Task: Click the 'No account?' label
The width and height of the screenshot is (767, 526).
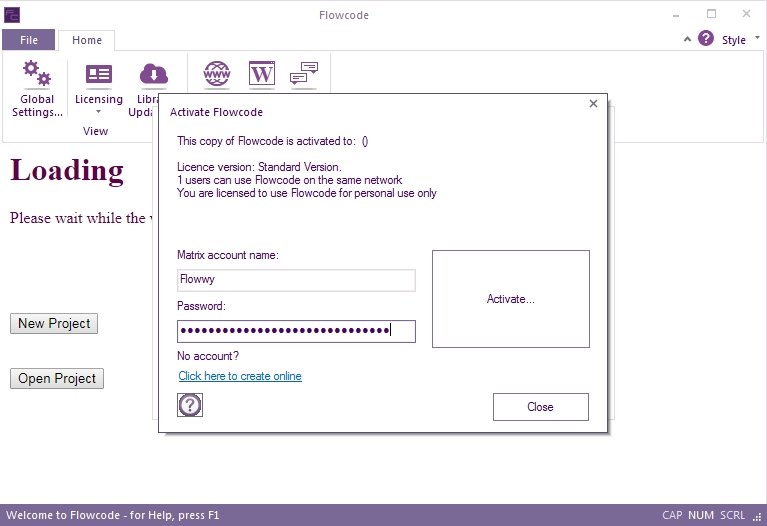Action: 208,356
